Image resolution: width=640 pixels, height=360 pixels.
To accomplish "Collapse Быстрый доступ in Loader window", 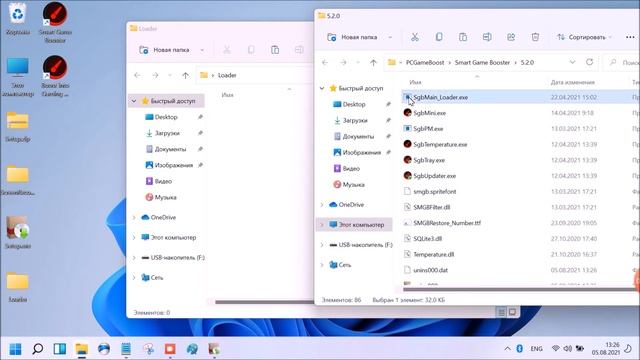I will 134,101.
